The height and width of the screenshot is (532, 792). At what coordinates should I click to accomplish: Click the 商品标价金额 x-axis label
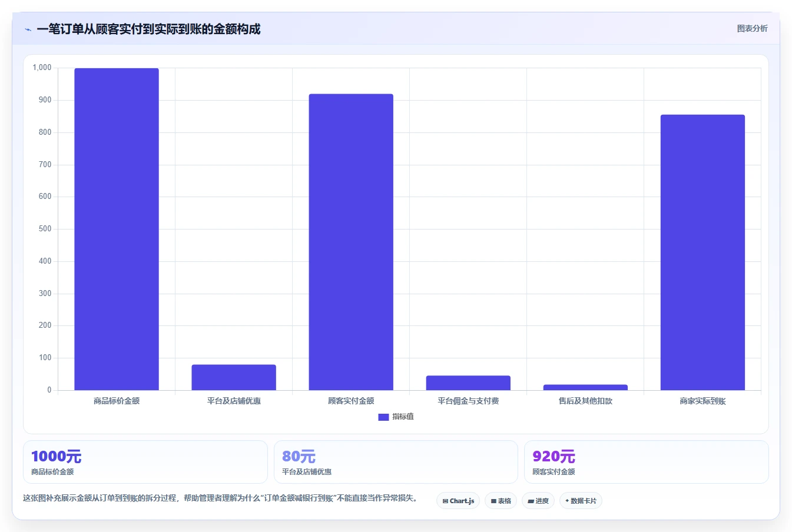coord(117,401)
